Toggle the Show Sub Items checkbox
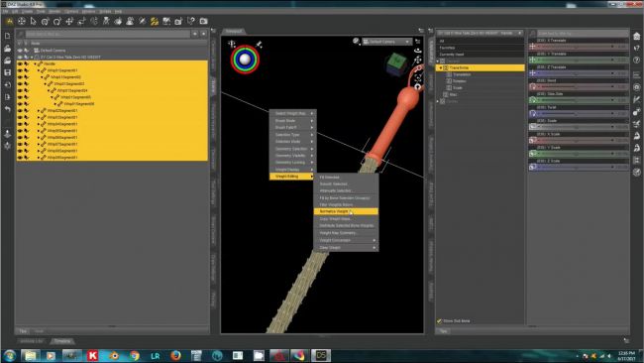The image size is (644, 363). click(439, 320)
